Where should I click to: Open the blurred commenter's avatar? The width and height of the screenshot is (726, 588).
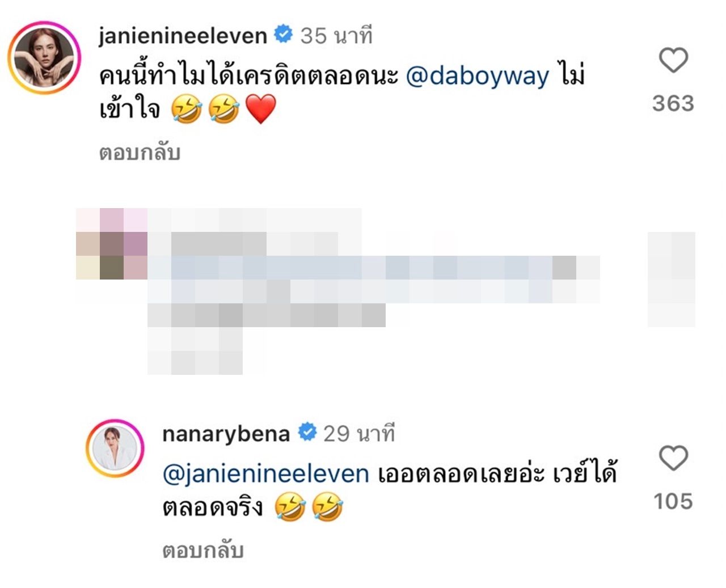click(x=112, y=244)
